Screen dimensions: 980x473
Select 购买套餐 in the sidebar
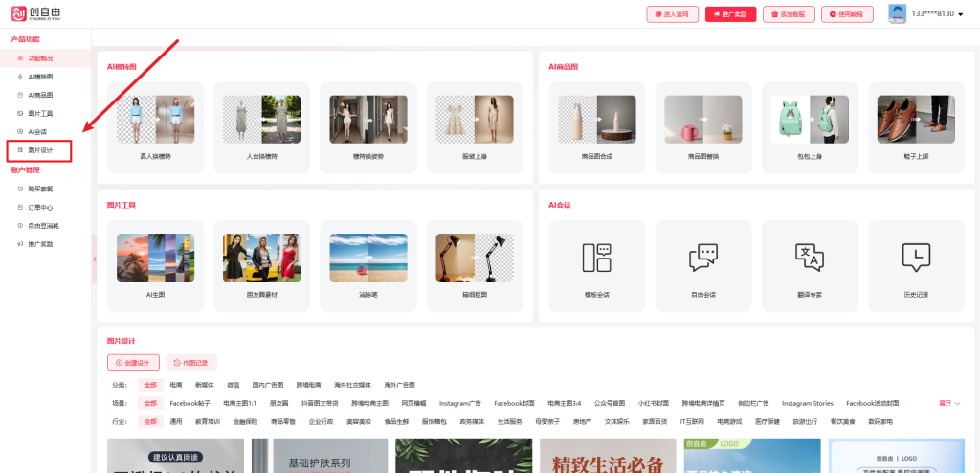tap(41, 189)
